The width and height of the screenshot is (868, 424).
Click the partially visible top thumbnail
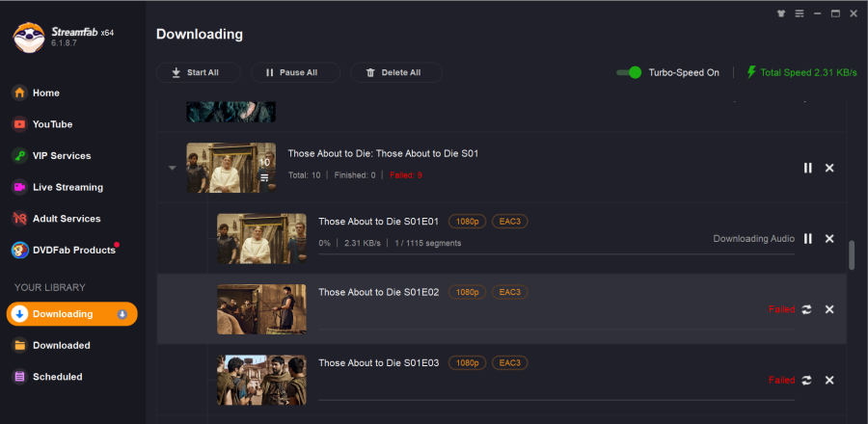pyautogui.click(x=231, y=112)
